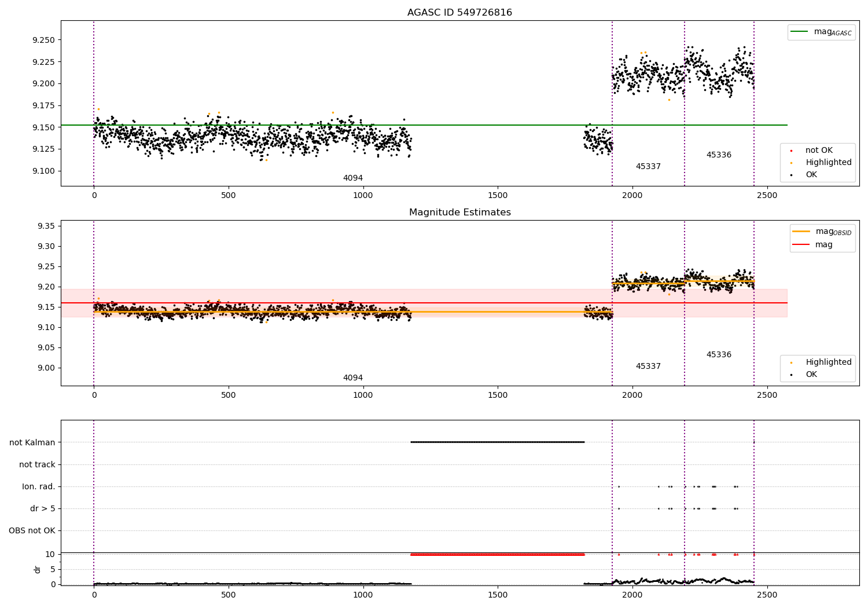Click the 9.100 y-axis tick label
This screenshot has height=608, width=868.
[x=43, y=171]
